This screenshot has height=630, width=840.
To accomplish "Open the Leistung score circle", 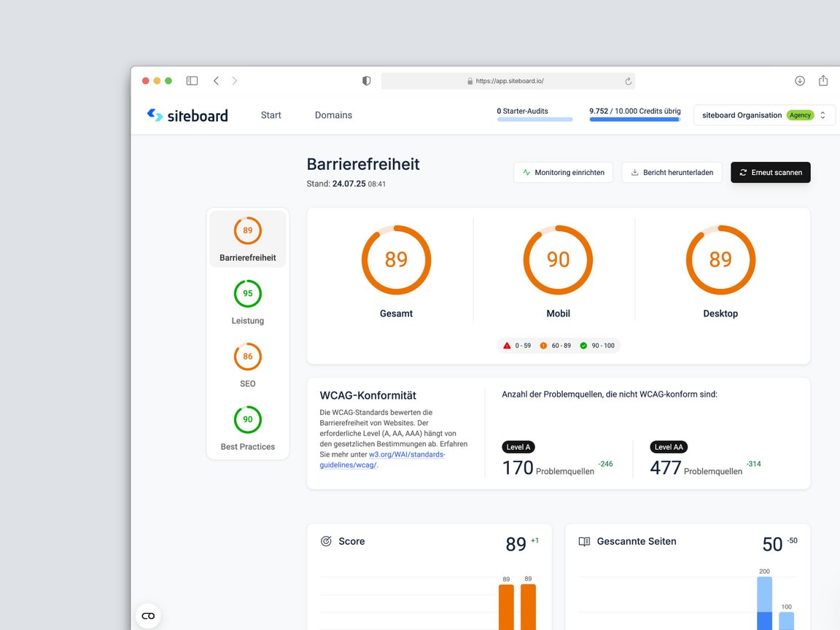I will click(x=247, y=293).
